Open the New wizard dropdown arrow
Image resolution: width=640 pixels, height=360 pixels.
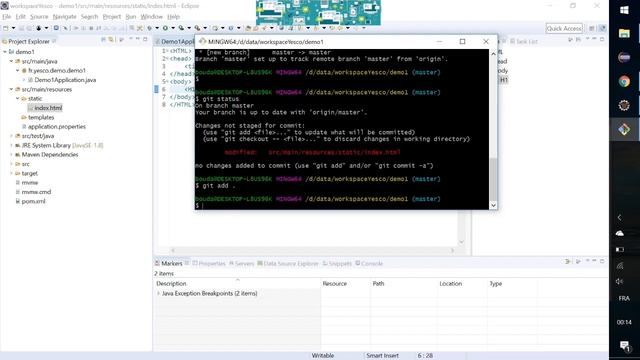13,28
